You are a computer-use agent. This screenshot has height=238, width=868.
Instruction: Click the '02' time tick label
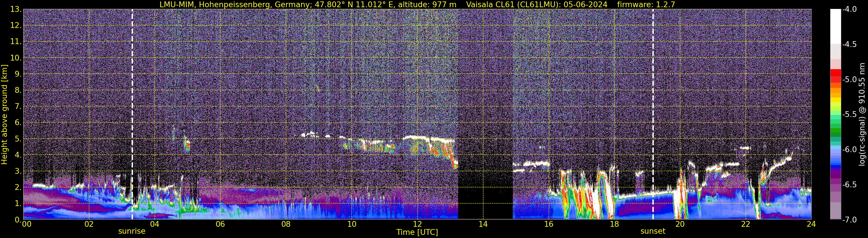point(89,224)
